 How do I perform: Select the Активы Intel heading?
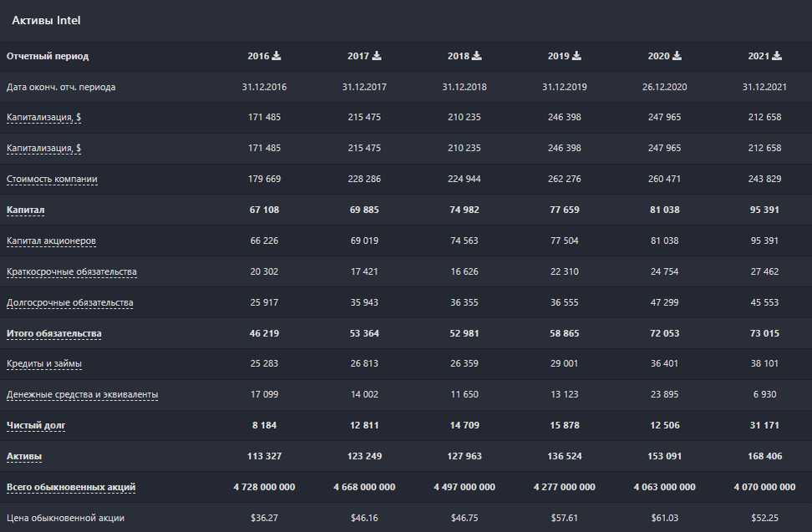pos(46,20)
